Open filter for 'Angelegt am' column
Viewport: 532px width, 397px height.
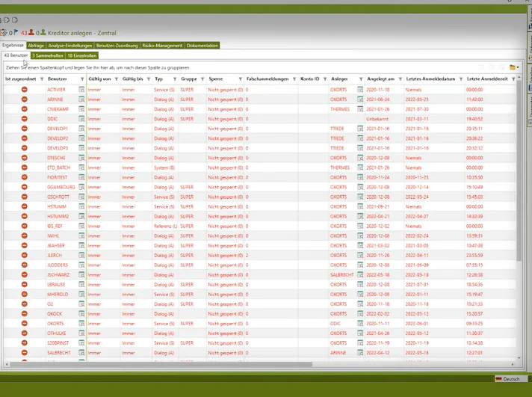pyautogui.click(x=400, y=79)
